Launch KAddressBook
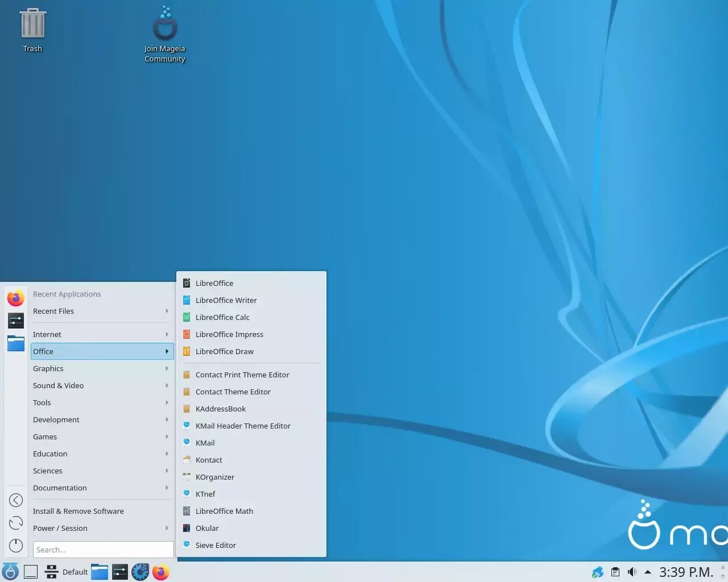This screenshot has width=728, height=582. (x=251, y=409)
